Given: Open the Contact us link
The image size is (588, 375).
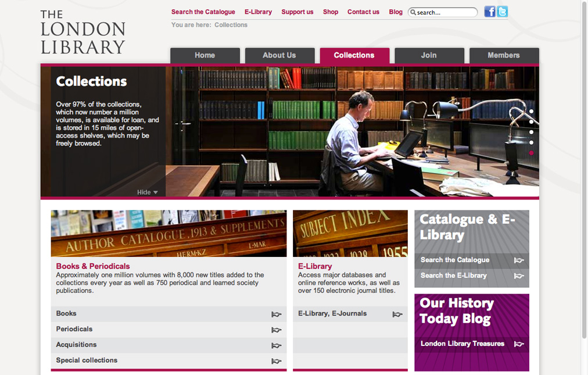Looking at the screenshot, I should [363, 12].
